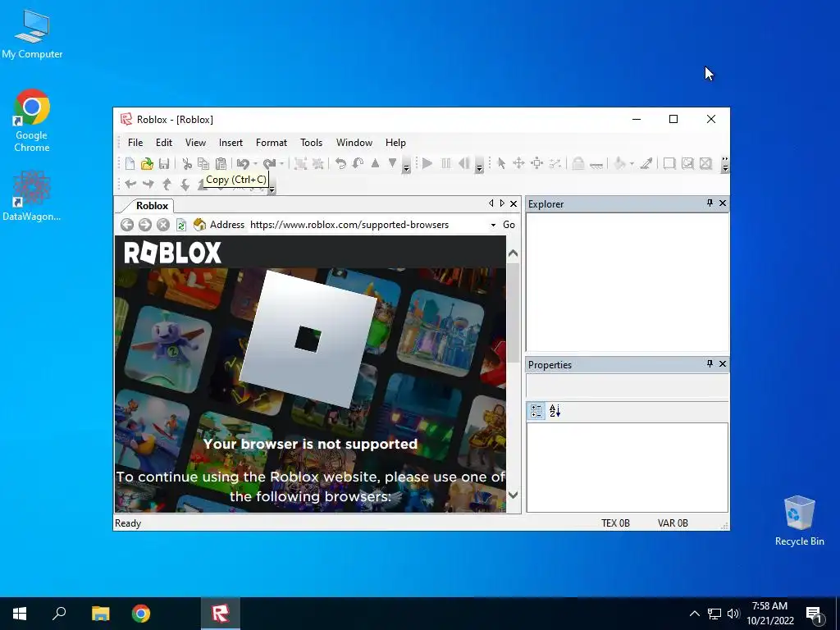Close the Properties panel

723,363
